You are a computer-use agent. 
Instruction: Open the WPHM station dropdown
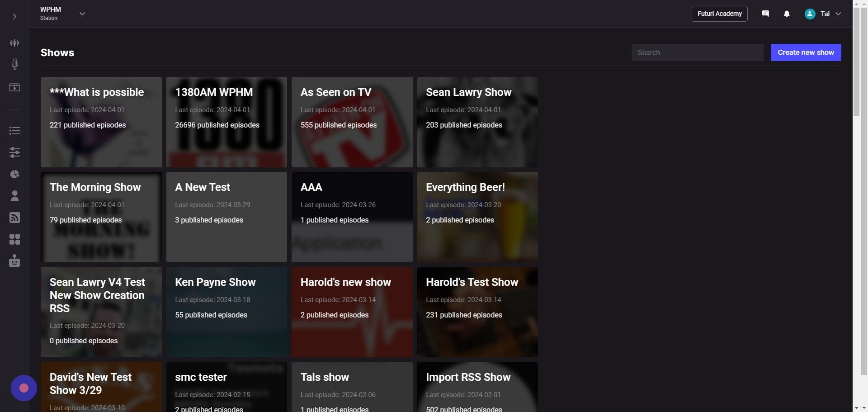click(62, 14)
